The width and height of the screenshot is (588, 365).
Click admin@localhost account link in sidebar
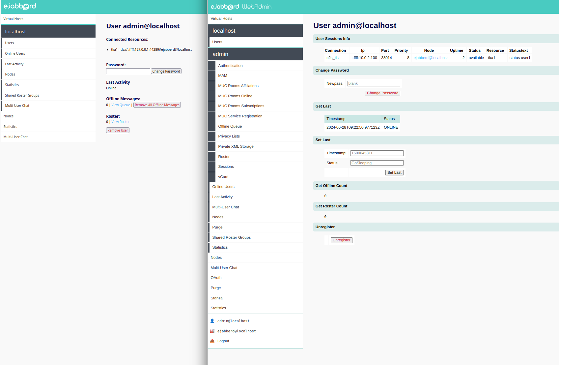[233, 321]
